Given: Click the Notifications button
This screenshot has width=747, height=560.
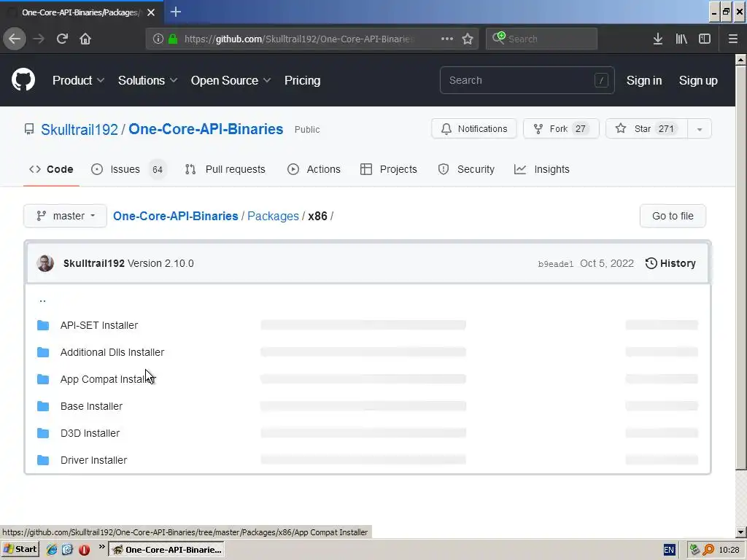Looking at the screenshot, I should pyautogui.click(x=473, y=129).
